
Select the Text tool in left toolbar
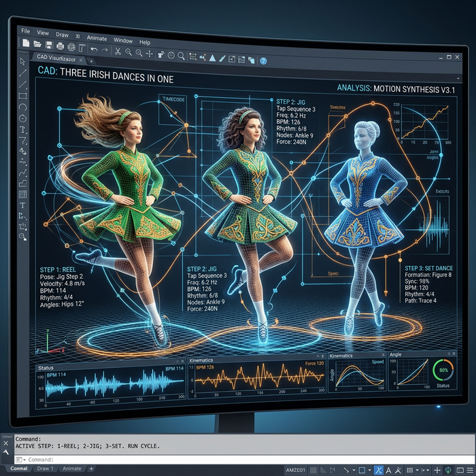22,205
